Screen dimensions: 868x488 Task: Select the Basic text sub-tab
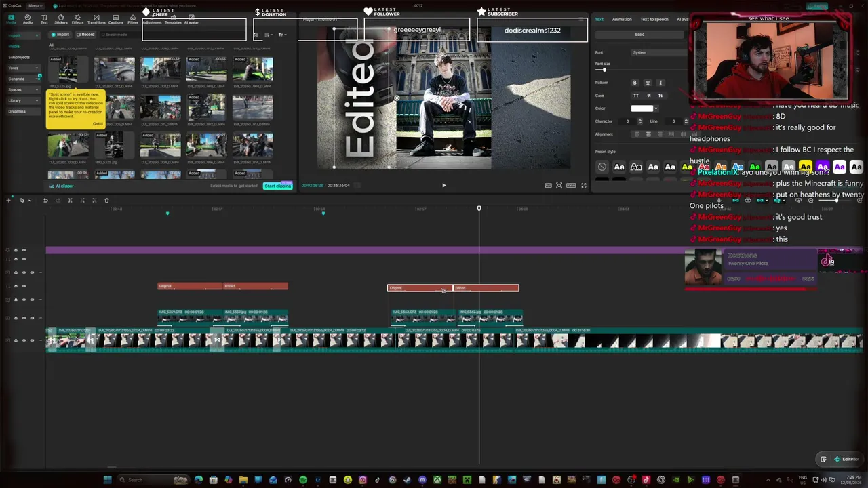pyautogui.click(x=639, y=34)
